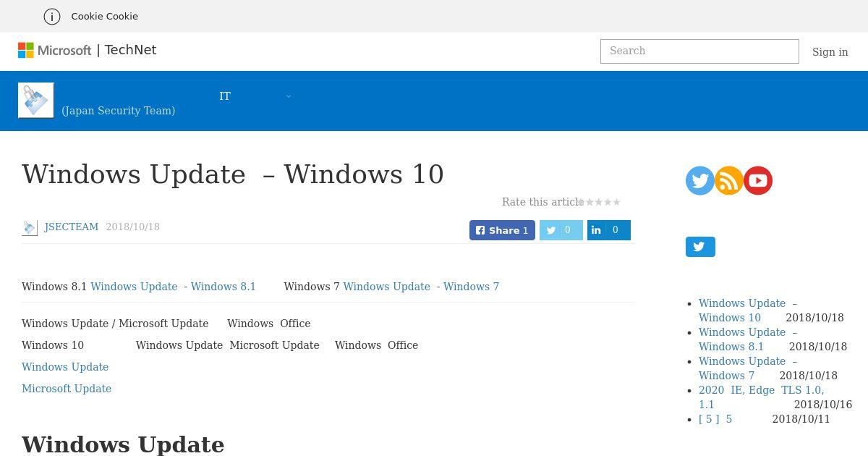Follow the Windows Update link in article body
This screenshot has width=868, height=456.
point(65,367)
